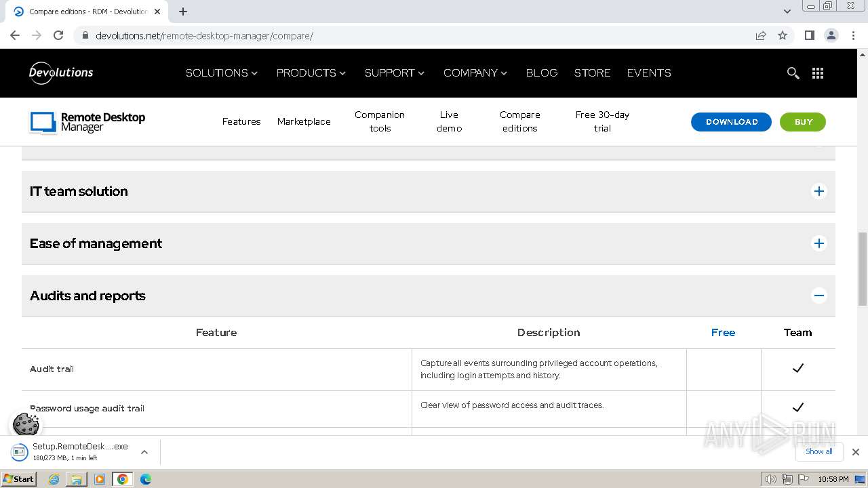This screenshot has height=488, width=868.
Task: Click the Devolutions logo
Action: coord(61,73)
